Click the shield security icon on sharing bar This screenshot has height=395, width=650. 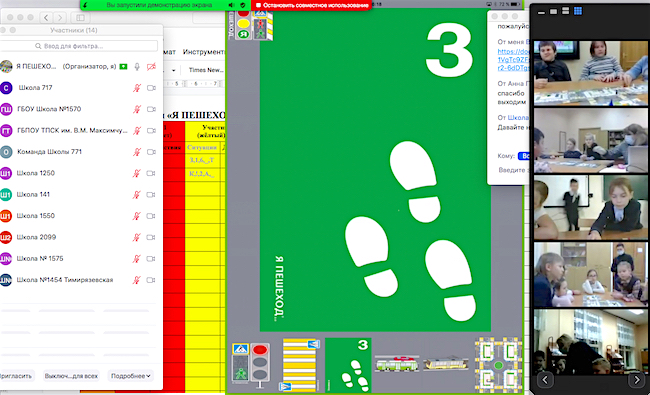coord(243,5)
